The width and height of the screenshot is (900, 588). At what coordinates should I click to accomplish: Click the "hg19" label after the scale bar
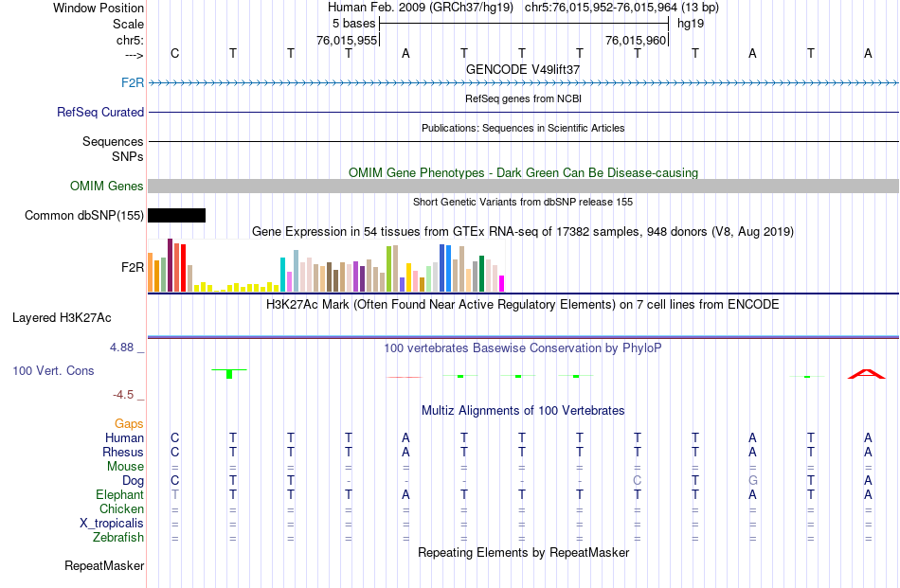pyautogui.click(x=691, y=24)
